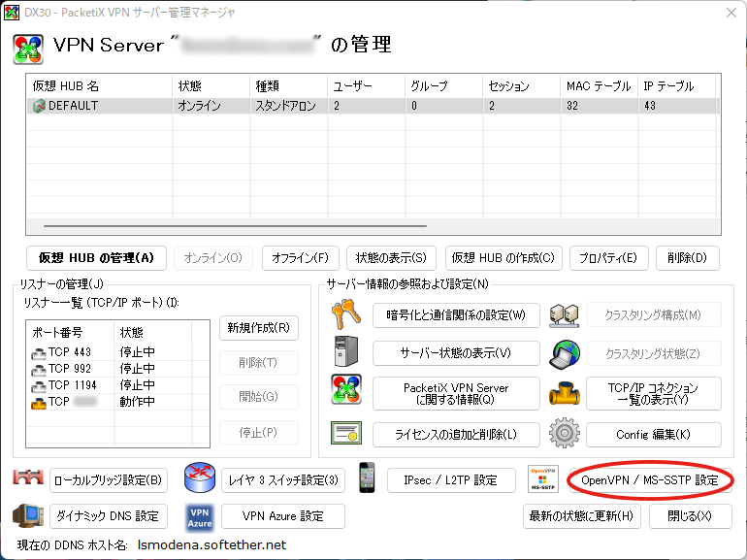Click the TCP 443 listener icon
This screenshot has height=560, width=747.
click(x=39, y=353)
